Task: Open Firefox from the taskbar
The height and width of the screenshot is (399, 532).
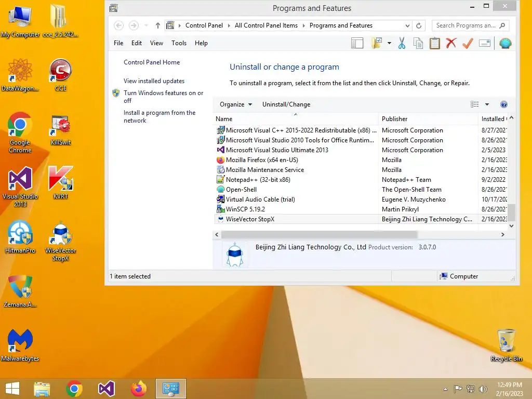Action: [138, 389]
